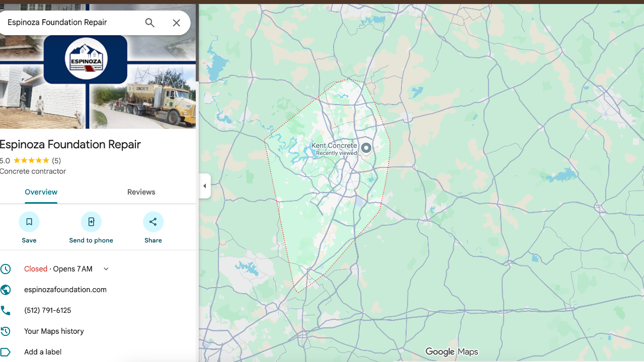The height and width of the screenshot is (362, 644).
Task: Clear the search with the X icon
Action: [x=176, y=23]
